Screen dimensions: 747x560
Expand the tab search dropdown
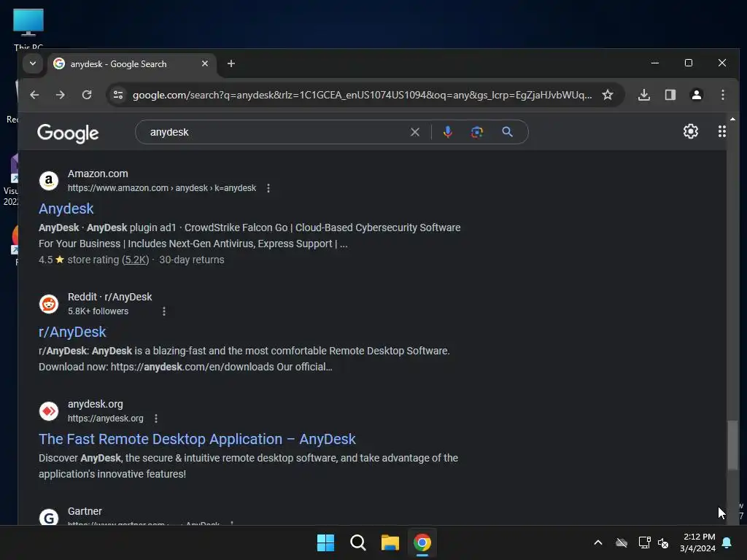click(32, 63)
